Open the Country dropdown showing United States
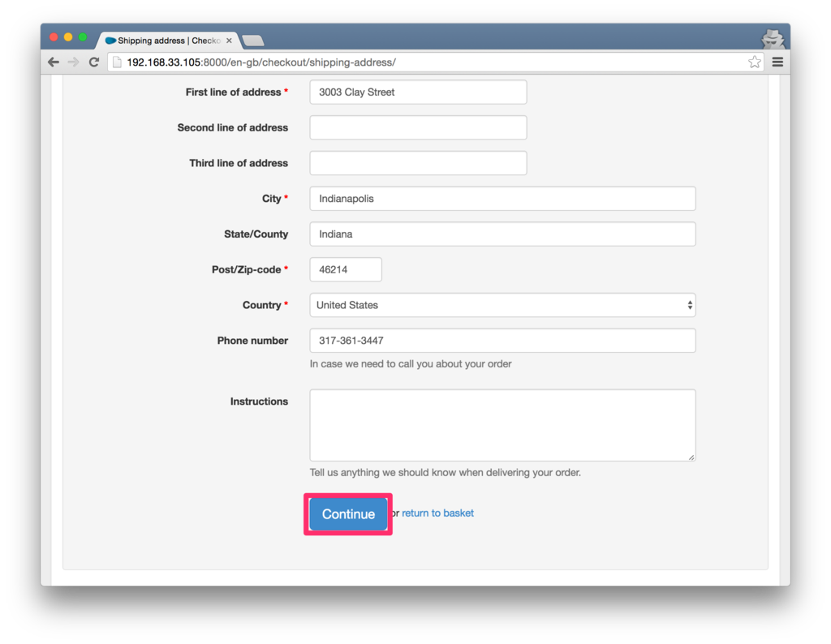The image size is (831, 644). 502,305
